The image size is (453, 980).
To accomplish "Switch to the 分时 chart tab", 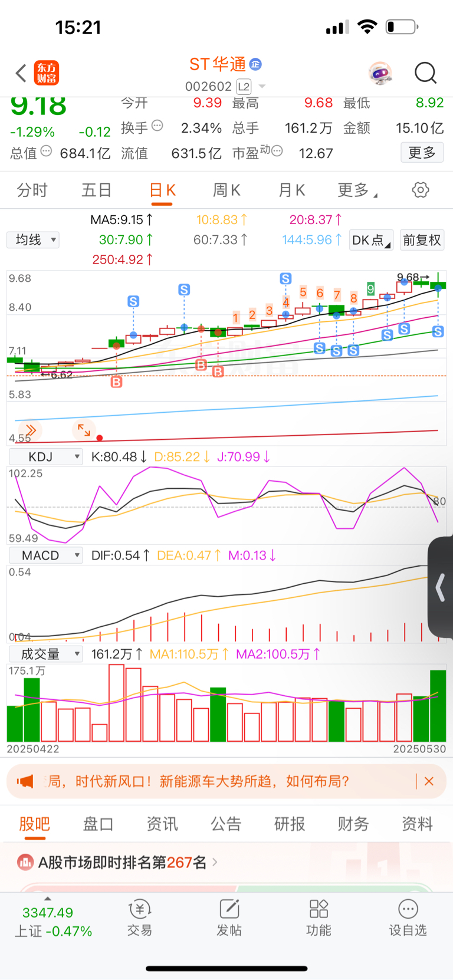I will tap(32, 190).
